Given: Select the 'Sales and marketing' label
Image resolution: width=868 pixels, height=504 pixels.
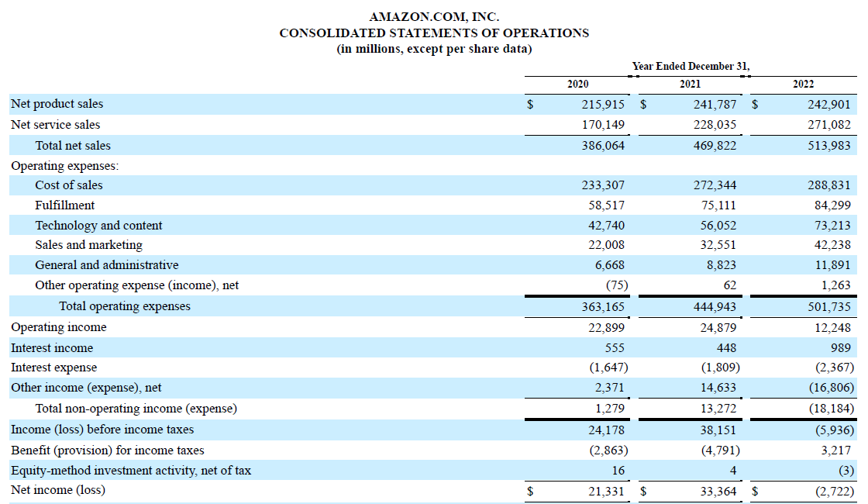Looking at the screenshot, I should click(x=88, y=245).
